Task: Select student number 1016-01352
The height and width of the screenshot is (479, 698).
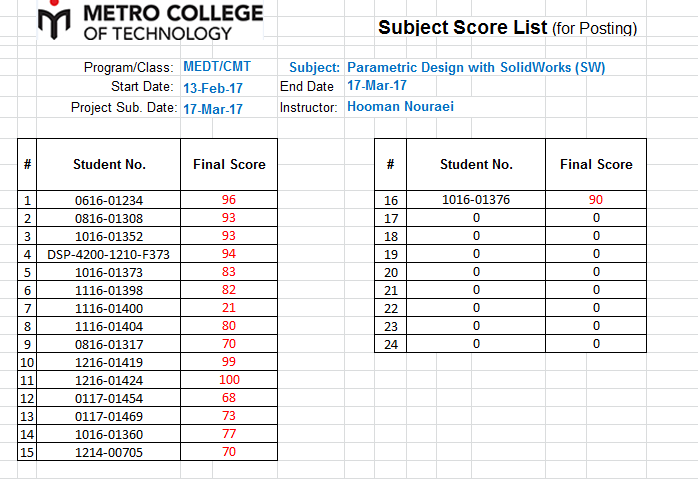Action: (x=109, y=236)
